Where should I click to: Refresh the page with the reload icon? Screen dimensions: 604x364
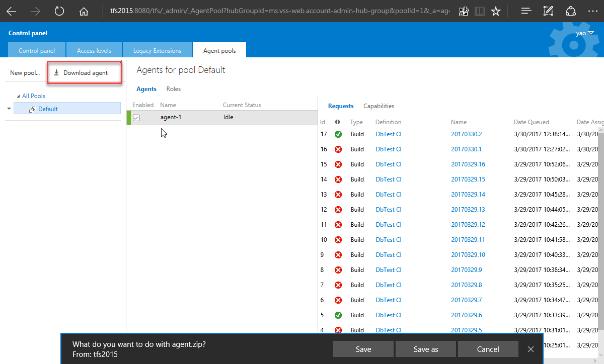(x=59, y=11)
